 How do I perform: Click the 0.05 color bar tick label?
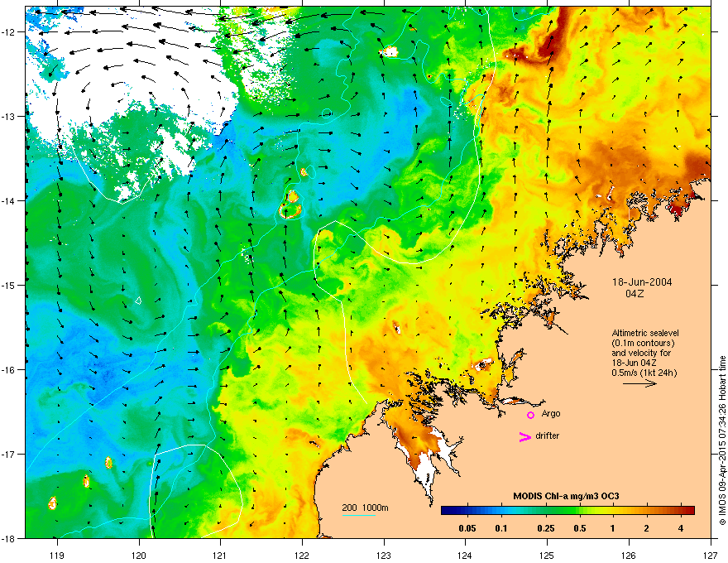point(467,528)
